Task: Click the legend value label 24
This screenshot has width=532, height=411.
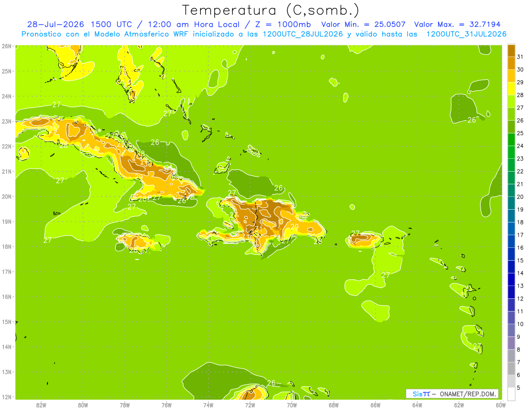Action: point(520,146)
